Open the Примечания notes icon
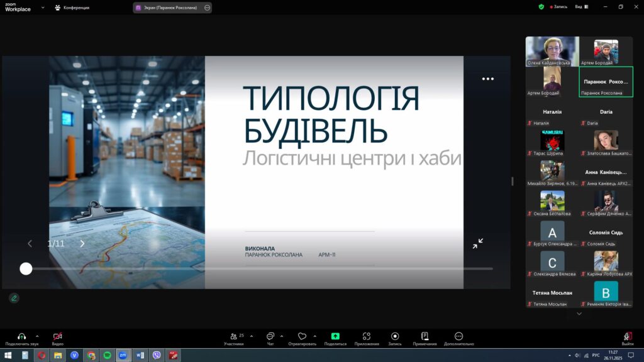The height and width of the screenshot is (362, 644). pyautogui.click(x=425, y=336)
